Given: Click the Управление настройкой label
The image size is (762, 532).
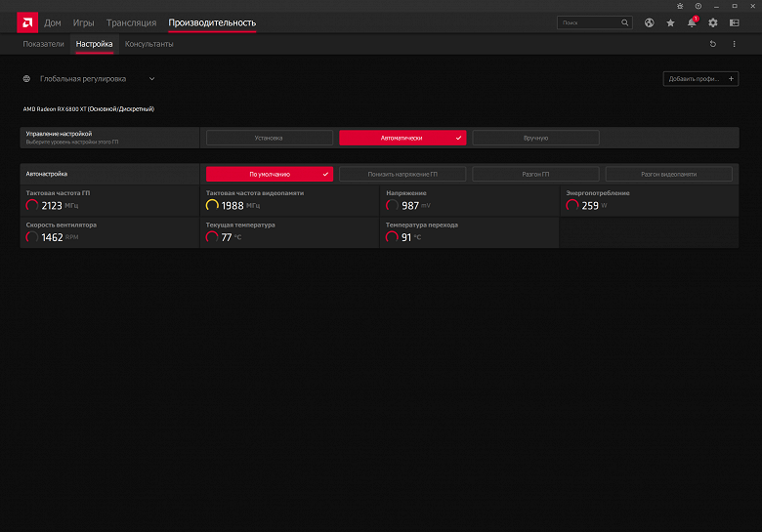Looking at the screenshot, I should click(59, 134).
